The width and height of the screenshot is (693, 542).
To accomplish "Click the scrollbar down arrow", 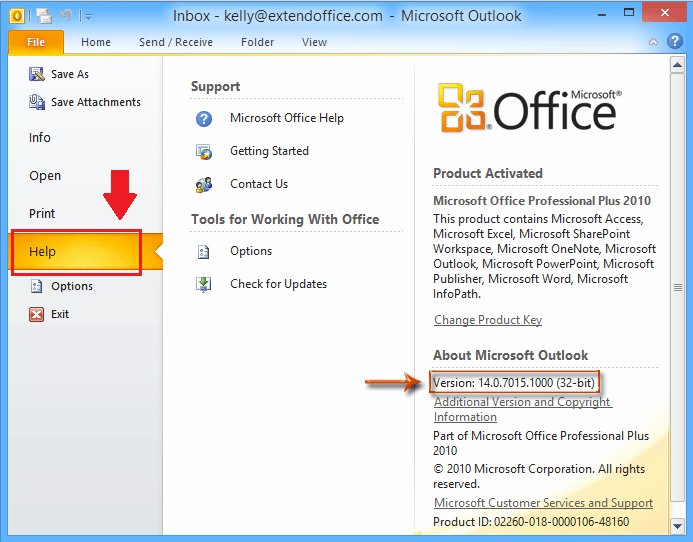I will click(677, 526).
